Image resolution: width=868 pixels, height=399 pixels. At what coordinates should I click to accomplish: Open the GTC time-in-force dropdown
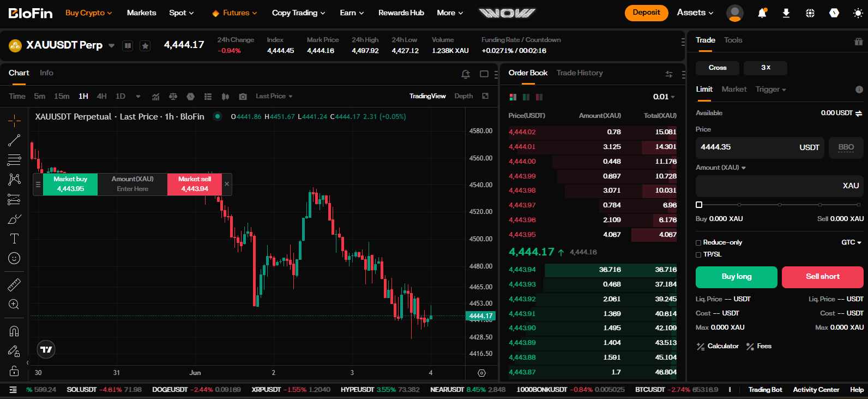click(851, 242)
